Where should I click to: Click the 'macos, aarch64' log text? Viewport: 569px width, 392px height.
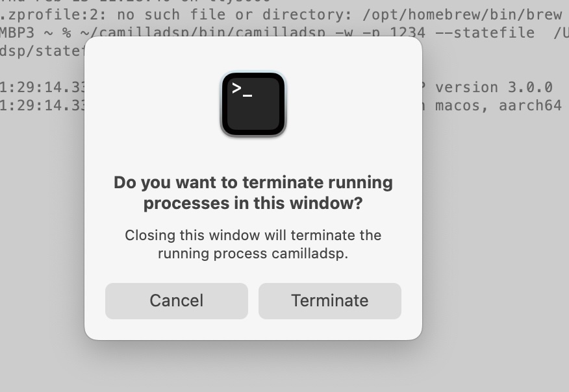pyautogui.click(x=498, y=106)
